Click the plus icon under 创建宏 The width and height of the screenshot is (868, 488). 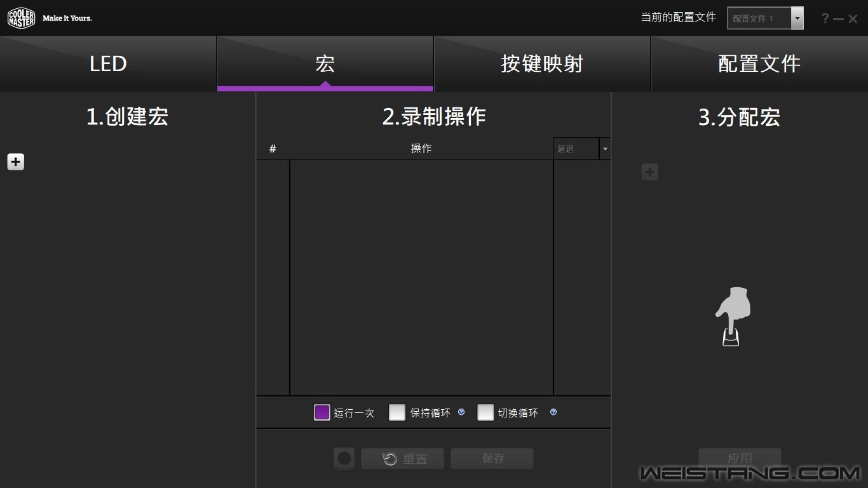coord(16,162)
